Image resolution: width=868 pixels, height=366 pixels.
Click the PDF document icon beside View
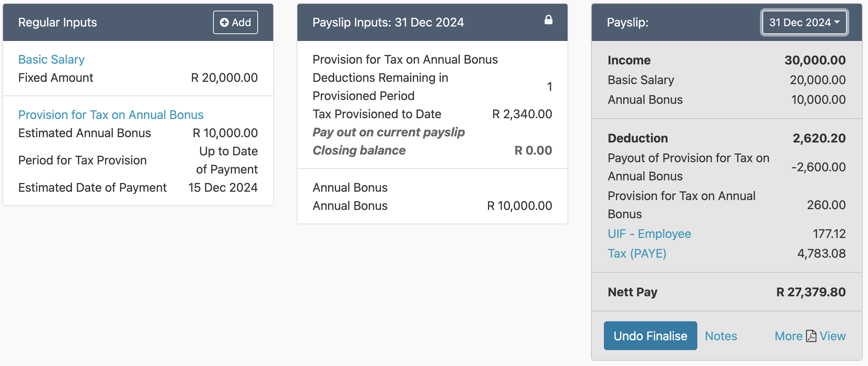point(811,336)
